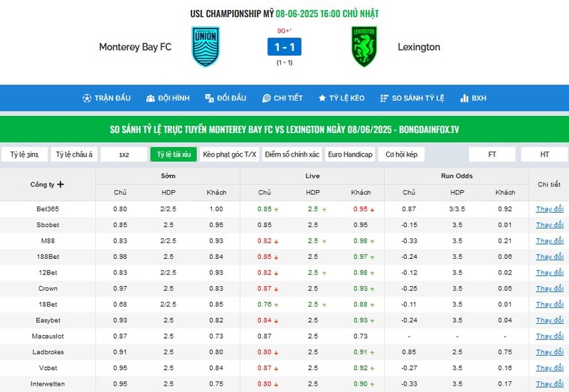569x392 pixels.
Task: Click the green comparison title banner
Action: [x=284, y=129]
